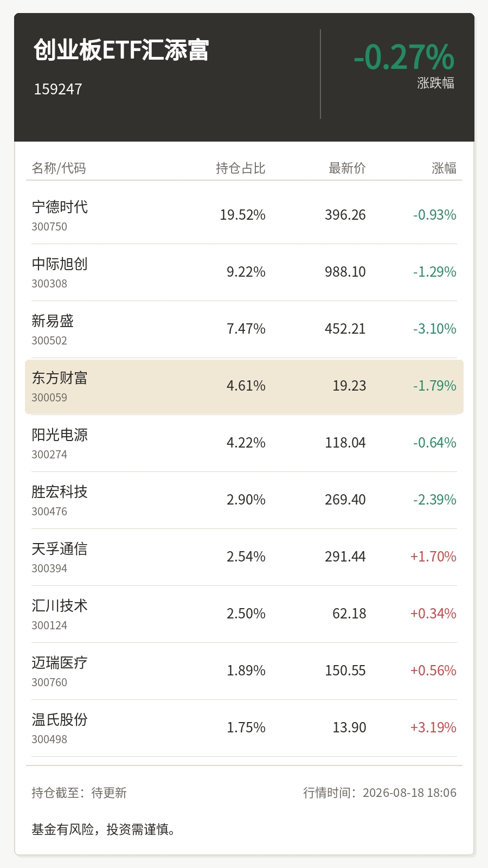Open the 阳光电源 holding
Screen dimensions: 488x868
coord(244,443)
